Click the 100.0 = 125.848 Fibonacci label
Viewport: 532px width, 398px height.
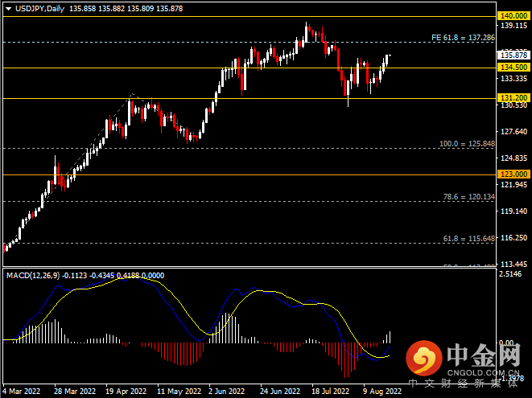click(x=467, y=144)
